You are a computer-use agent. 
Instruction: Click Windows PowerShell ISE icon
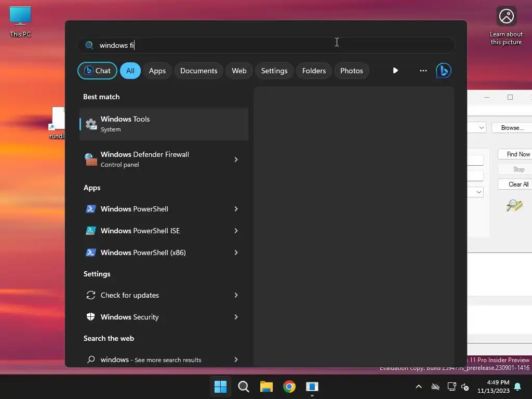(90, 231)
